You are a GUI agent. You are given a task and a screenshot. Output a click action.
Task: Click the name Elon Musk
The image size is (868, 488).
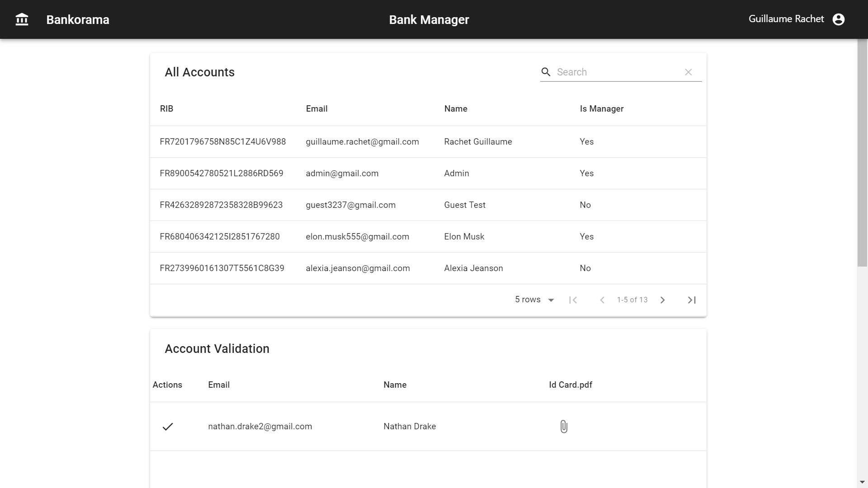[464, 236]
